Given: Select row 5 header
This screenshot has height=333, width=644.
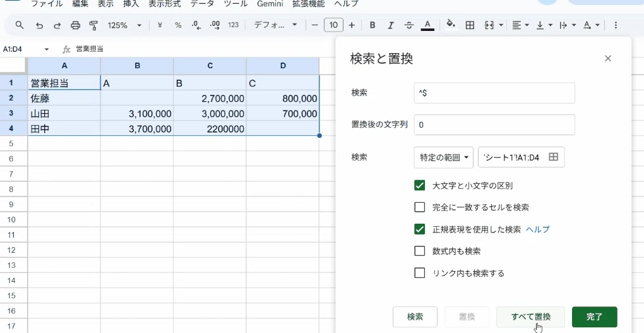Looking at the screenshot, I should click(13, 143).
